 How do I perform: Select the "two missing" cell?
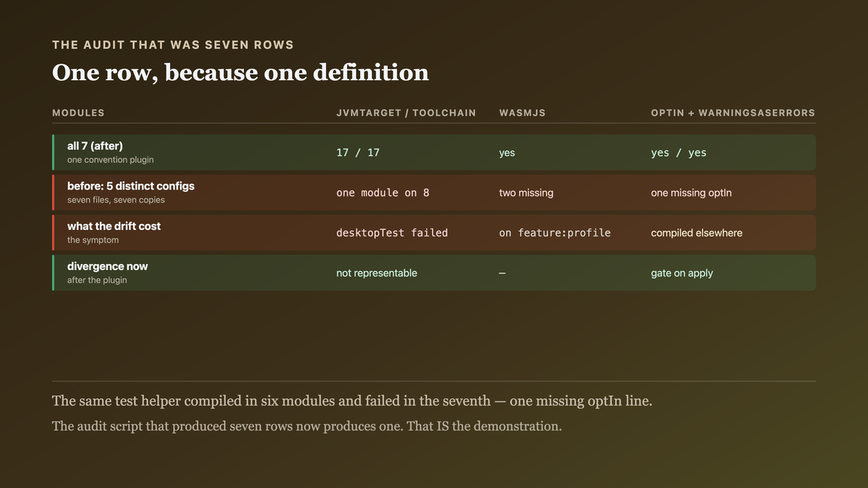(526, 193)
